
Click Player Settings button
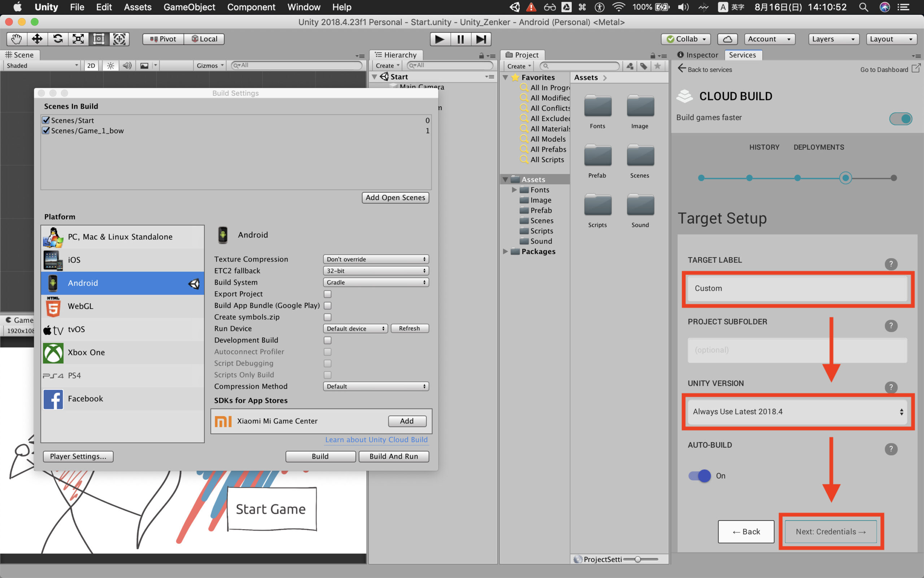coord(78,456)
